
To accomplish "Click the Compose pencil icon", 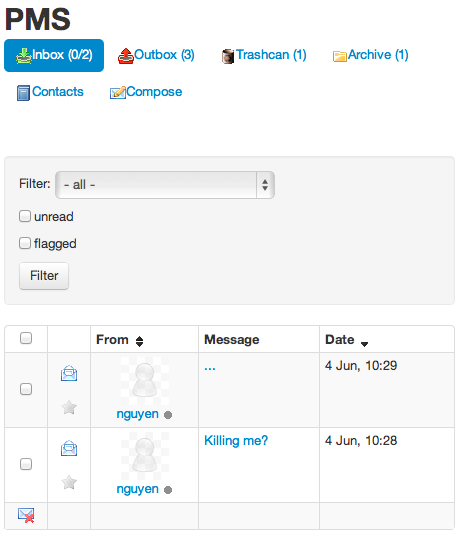I will coord(118,92).
